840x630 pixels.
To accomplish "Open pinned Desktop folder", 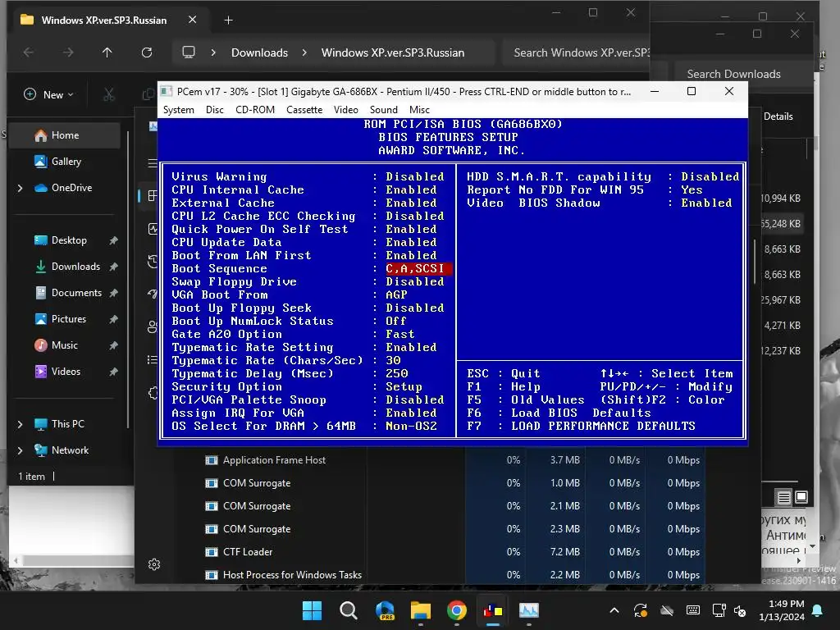I will (69, 240).
